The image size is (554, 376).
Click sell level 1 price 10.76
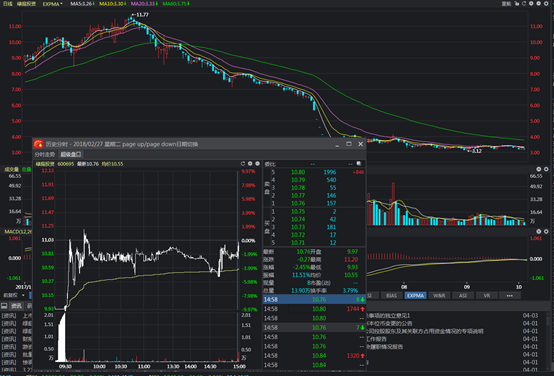(298, 203)
